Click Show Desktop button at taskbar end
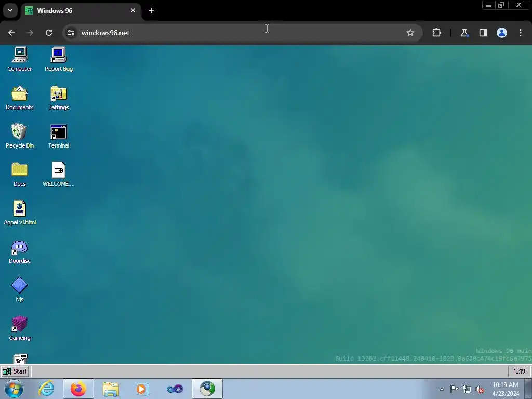The width and height of the screenshot is (532, 399). [528, 389]
